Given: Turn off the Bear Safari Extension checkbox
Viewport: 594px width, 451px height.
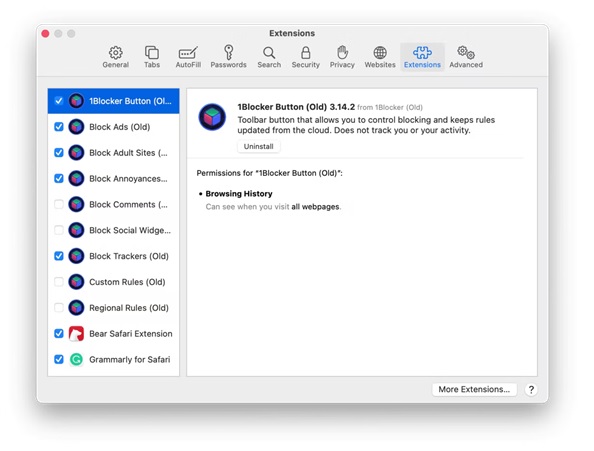Looking at the screenshot, I should (x=59, y=333).
